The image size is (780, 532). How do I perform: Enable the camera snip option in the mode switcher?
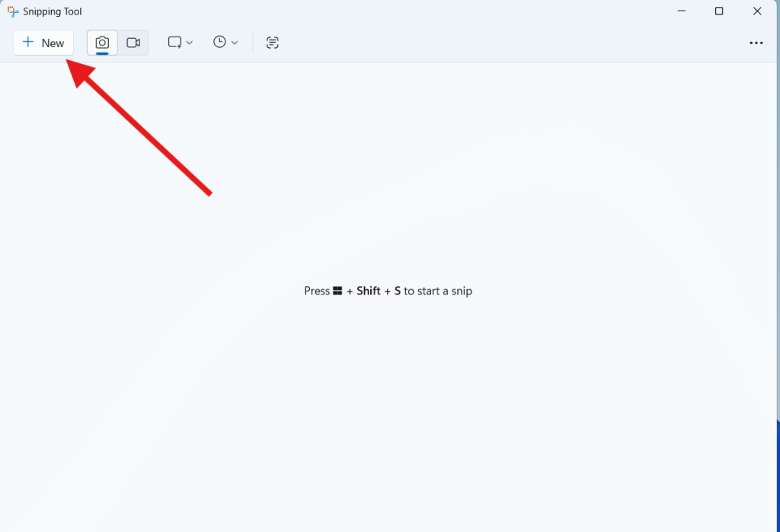pos(101,43)
